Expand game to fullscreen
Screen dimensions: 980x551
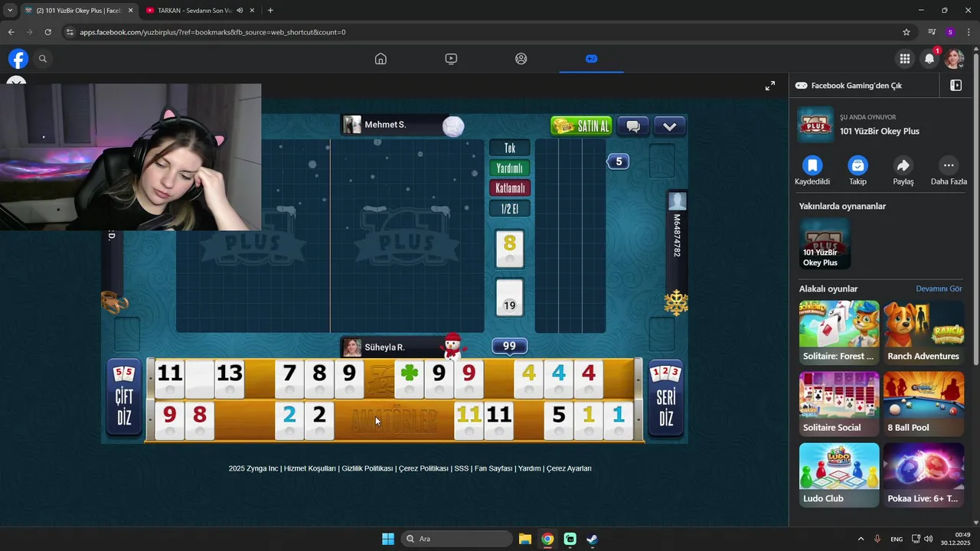[770, 86]
